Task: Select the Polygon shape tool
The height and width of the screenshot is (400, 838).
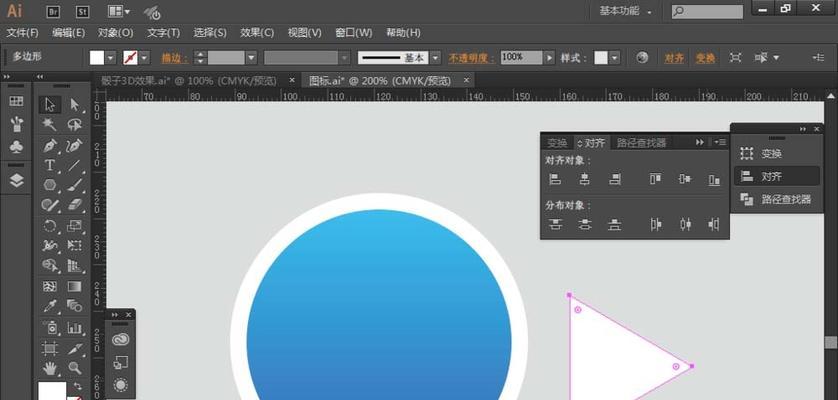Action: (50, 185)
